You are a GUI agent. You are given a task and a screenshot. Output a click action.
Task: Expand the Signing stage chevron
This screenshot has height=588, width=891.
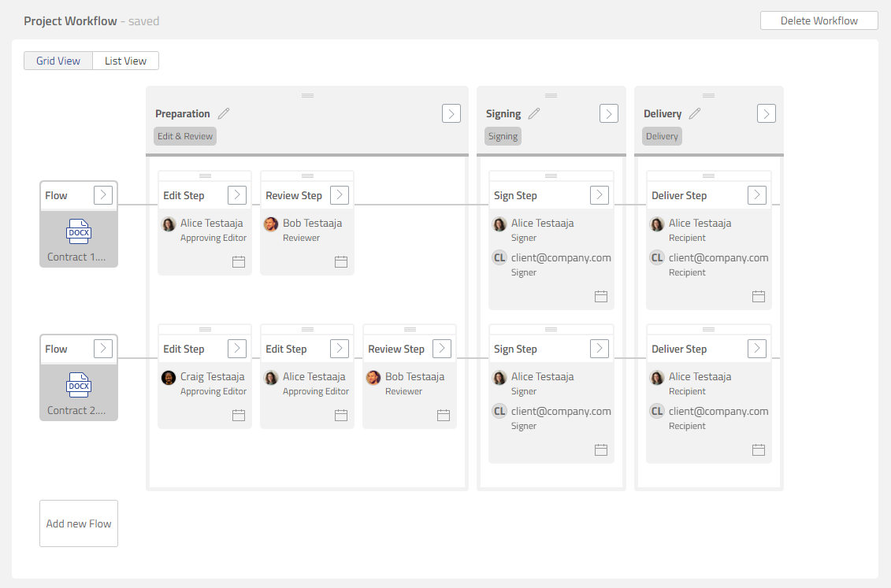click(x=608, y=113)
